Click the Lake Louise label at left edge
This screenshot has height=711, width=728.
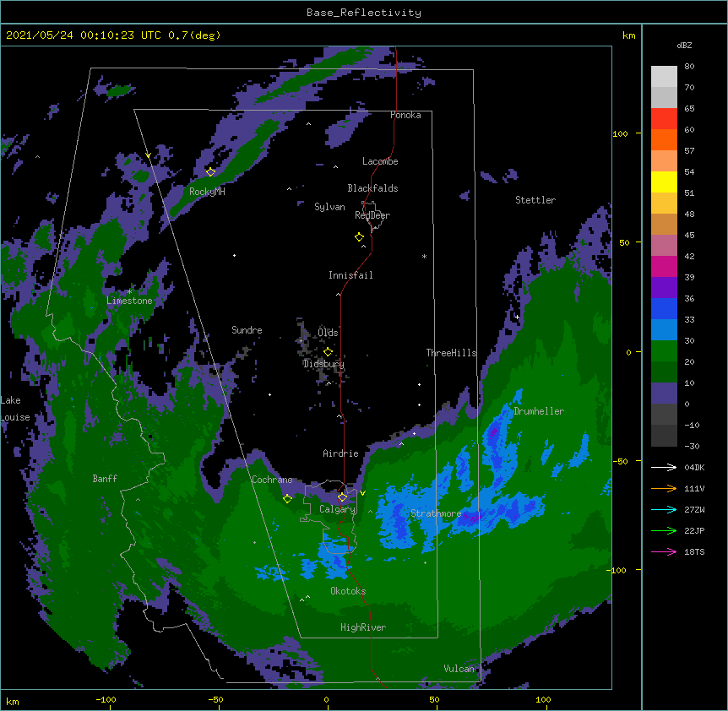point(15,409)
